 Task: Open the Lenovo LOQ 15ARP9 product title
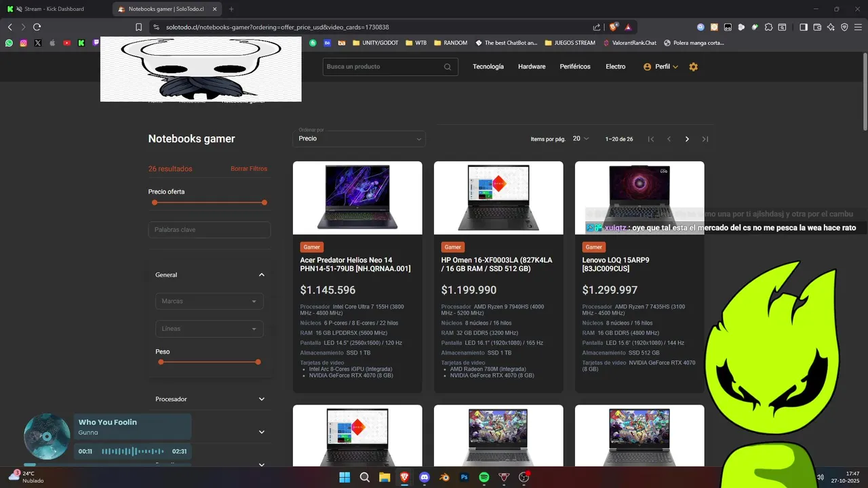pyautogui.click(x=615, y=264)
